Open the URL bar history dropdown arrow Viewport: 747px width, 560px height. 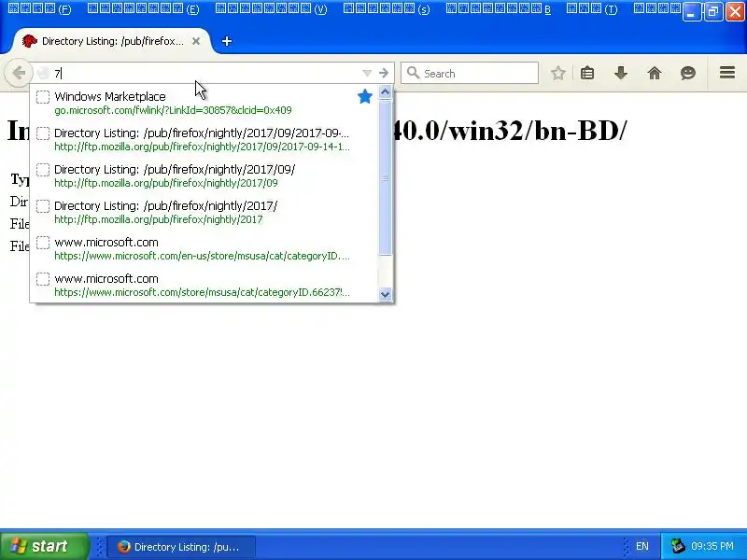tap(367, 73)
